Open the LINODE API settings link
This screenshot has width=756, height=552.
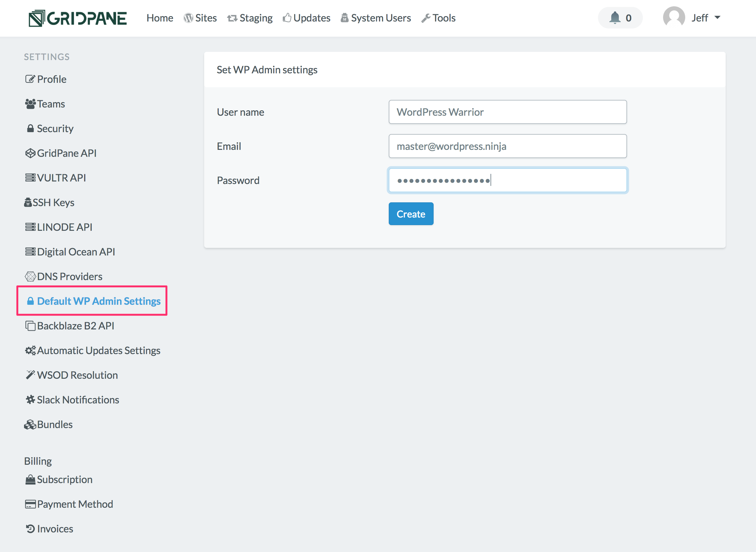pos(65,227)
